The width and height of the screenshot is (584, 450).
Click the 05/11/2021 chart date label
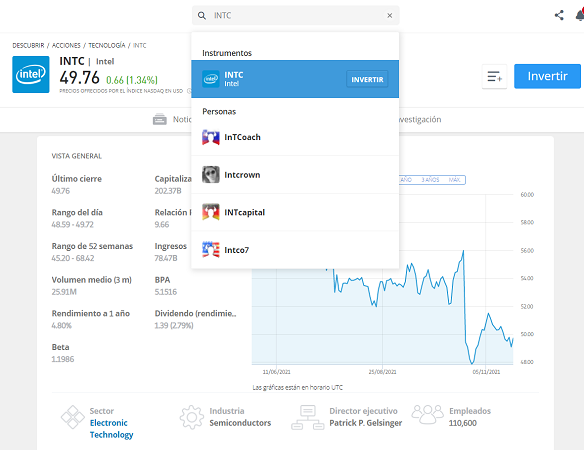[486, 372]
